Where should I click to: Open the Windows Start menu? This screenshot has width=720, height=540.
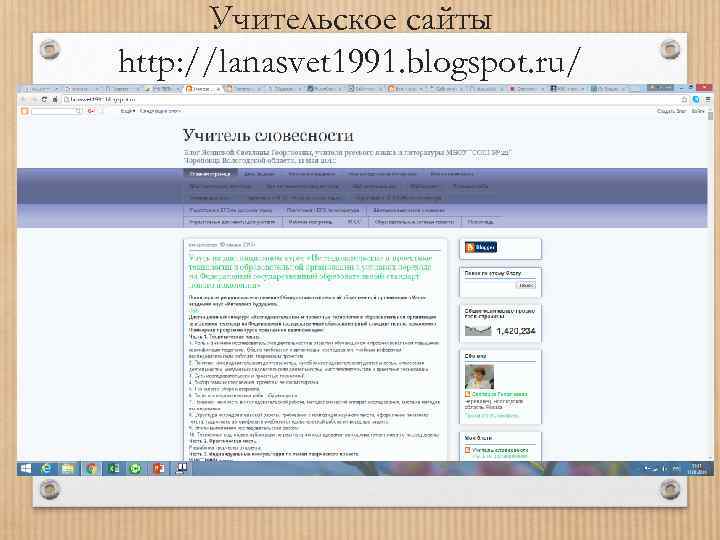26,468
